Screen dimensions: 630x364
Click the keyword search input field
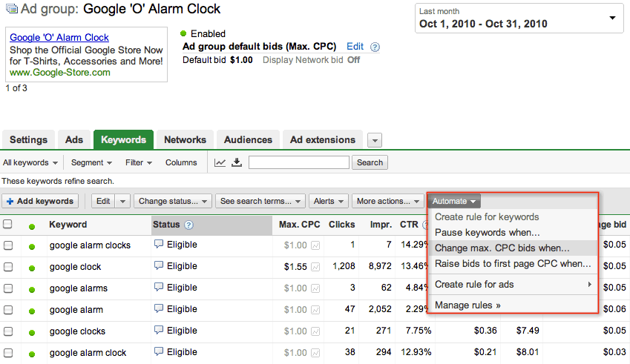(x=299, y=162)
